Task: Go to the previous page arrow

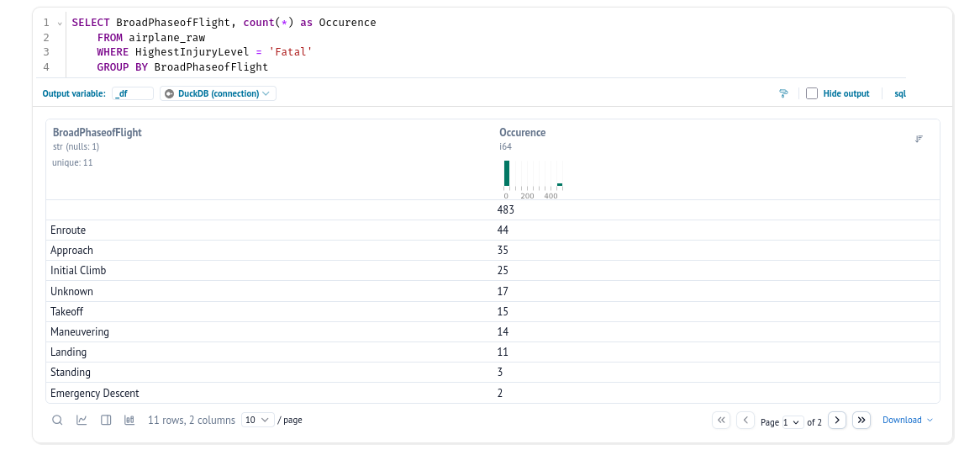Action: point(745,420)
